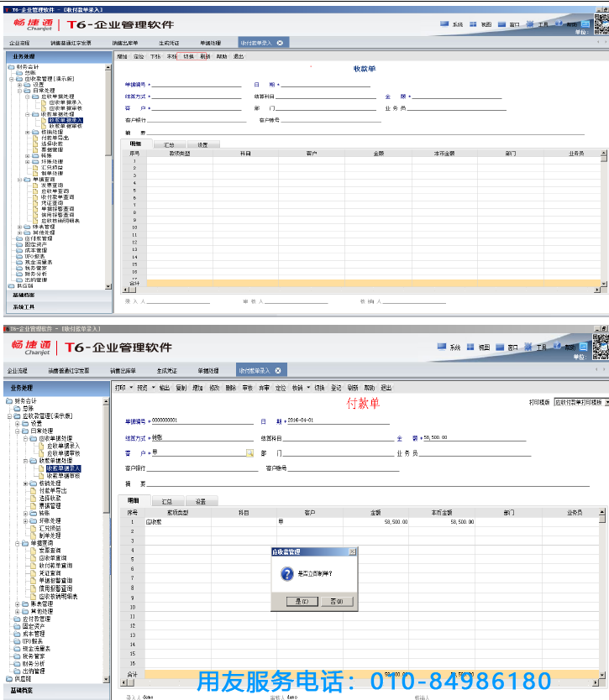Close 收付款单录入 tab in lower window

[278, 370]
